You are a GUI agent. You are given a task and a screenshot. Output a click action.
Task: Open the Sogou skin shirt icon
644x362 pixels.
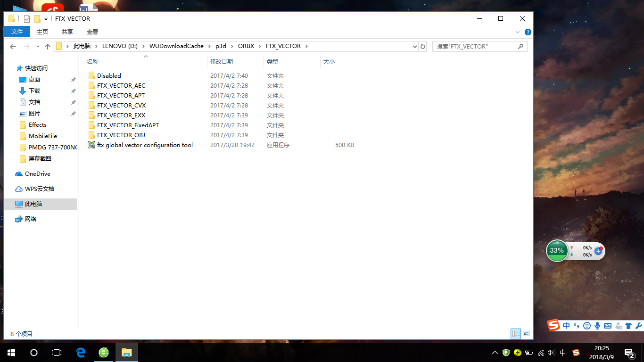(628, 325)
